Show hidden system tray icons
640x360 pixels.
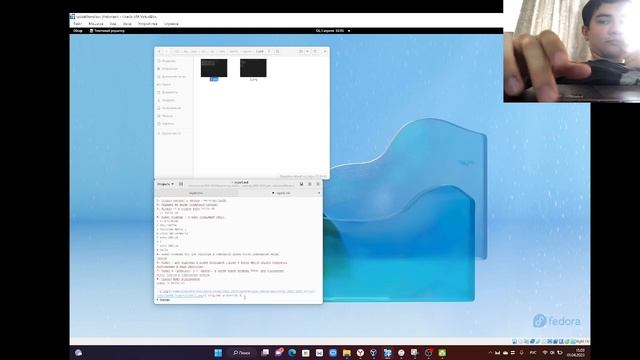point(490,353)
